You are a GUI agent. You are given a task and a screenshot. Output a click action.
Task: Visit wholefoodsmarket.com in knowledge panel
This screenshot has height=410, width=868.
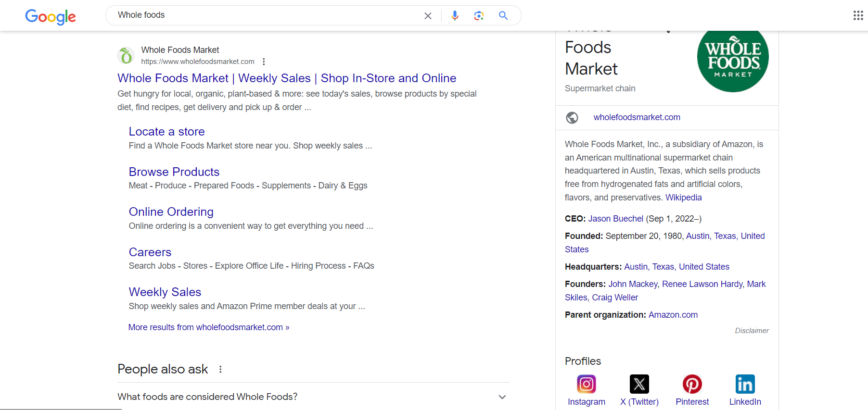click(x=637, y=117)
